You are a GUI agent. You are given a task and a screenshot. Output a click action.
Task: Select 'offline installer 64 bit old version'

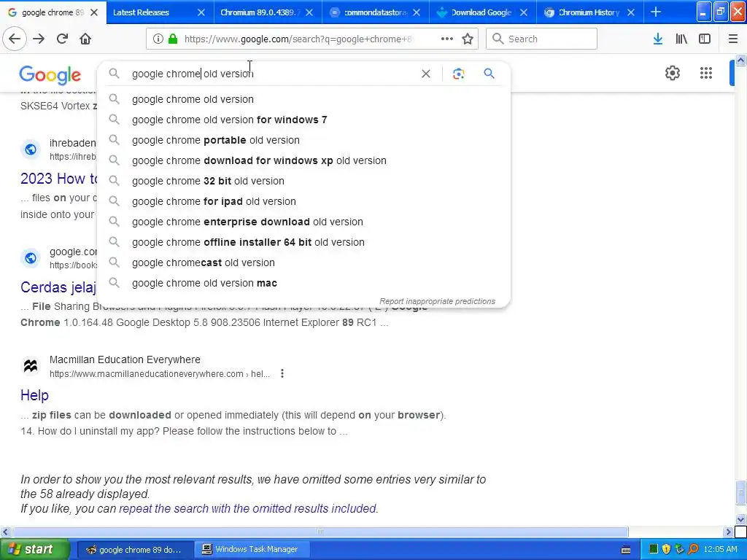[x=303, y=242]
